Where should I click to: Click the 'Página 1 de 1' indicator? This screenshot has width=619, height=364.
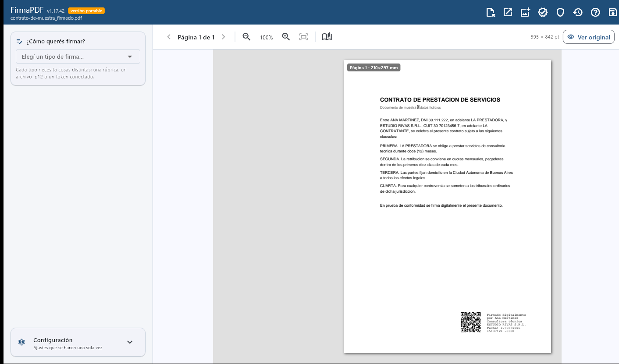click(196, 37)
